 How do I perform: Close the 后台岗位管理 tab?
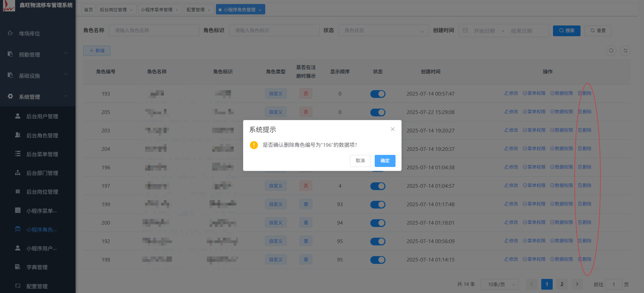point(131,10)
